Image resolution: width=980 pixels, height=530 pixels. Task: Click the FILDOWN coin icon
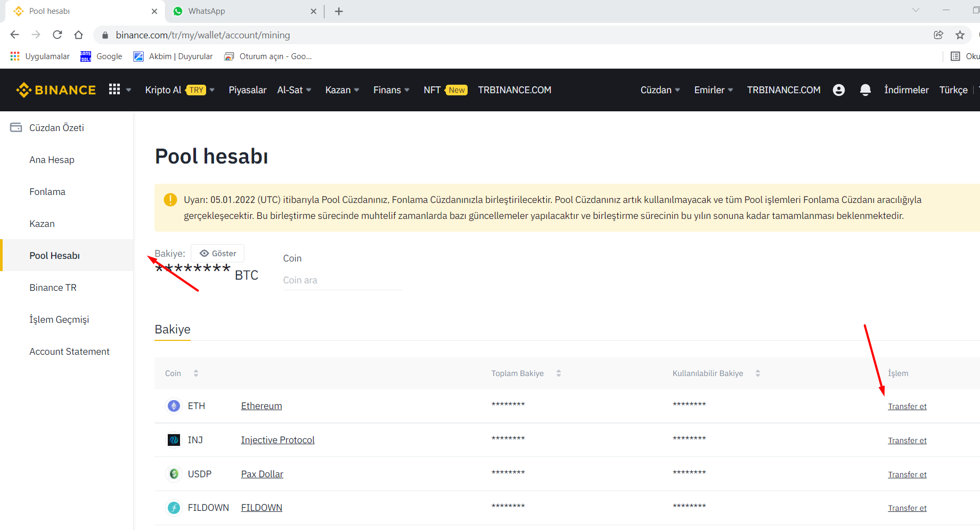click(x=174, y=508)
